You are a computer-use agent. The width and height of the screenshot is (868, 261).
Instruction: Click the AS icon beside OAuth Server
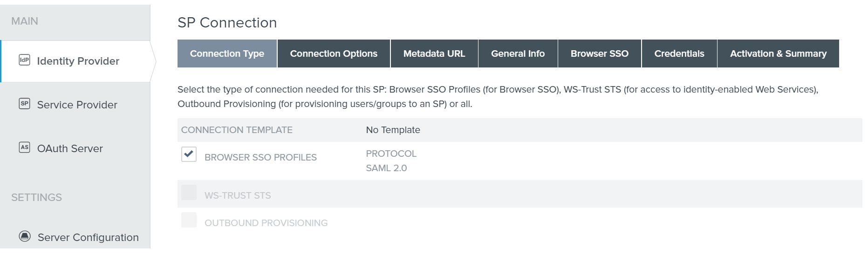(24, 147)
